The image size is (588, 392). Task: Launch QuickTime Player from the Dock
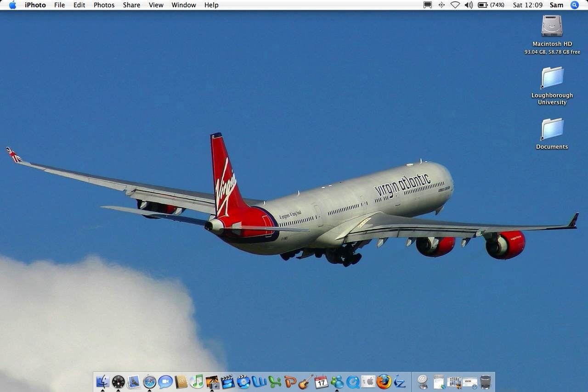click(353, 381)
